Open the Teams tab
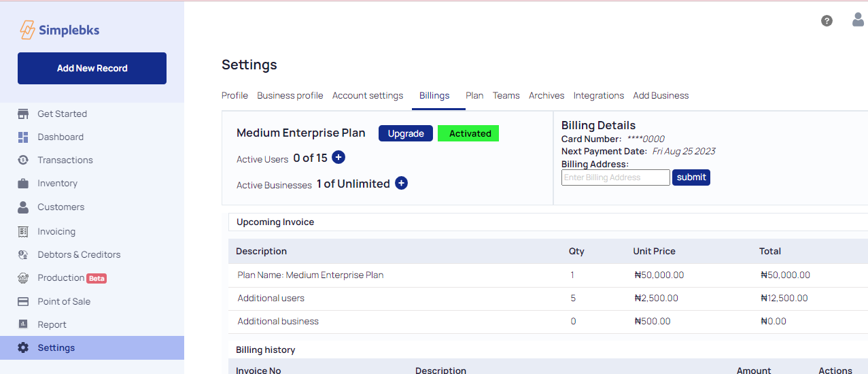Screen dimensions: 868x374 coord(506,95)
